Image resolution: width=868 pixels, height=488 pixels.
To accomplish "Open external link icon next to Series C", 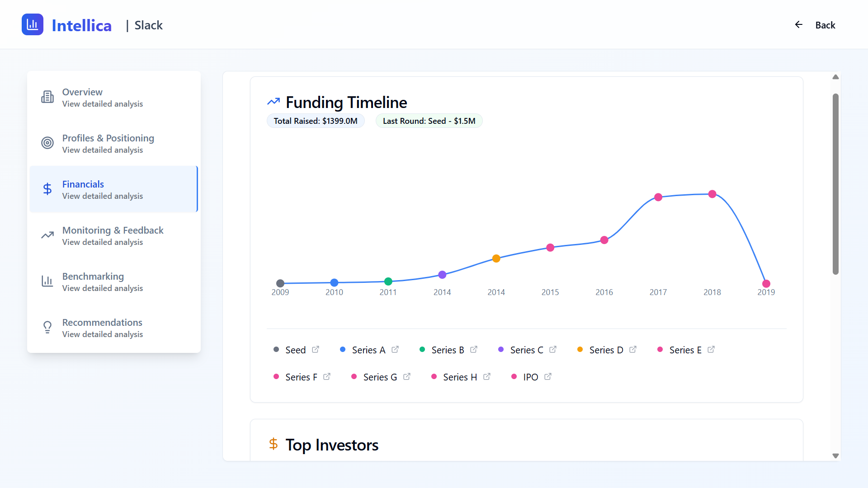I will tap(553, 349).
